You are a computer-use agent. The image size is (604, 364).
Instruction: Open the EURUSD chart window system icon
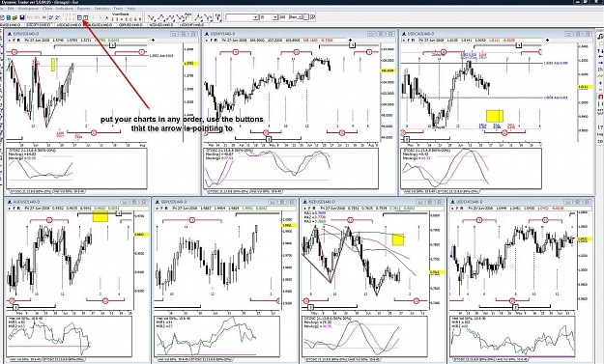[10, 34]
